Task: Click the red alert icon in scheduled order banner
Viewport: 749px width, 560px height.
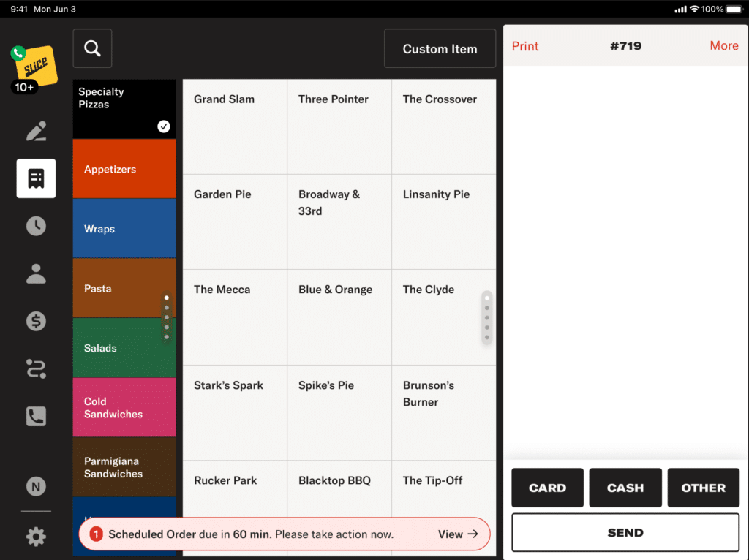Action: (96, 534)
